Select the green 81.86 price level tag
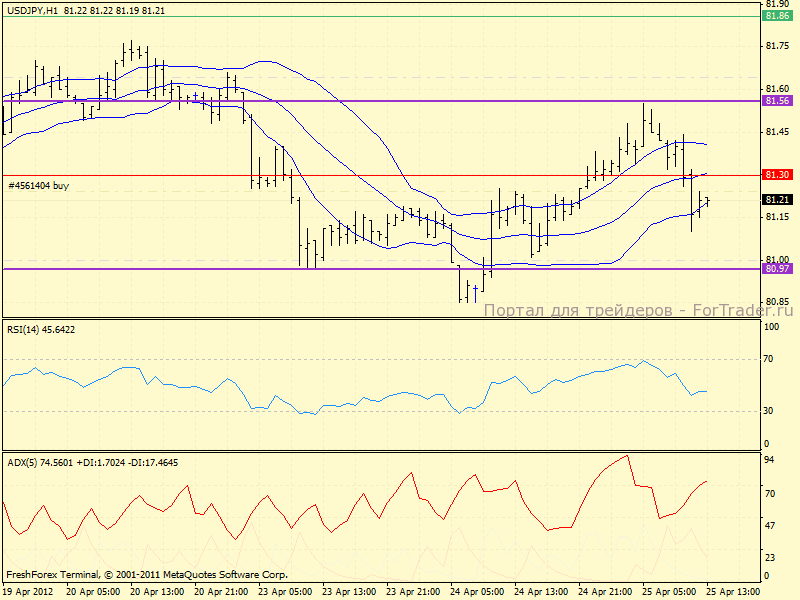The image size is (800, 600). coord(778,16)
